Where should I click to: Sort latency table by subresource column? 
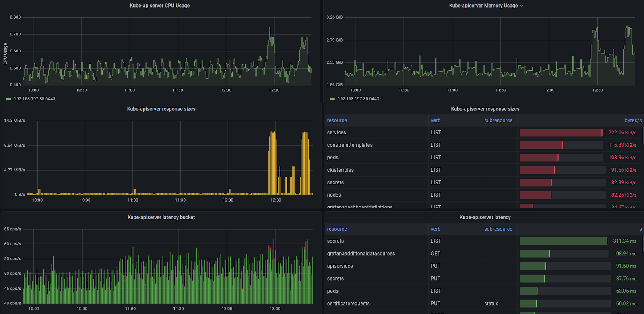498,229
